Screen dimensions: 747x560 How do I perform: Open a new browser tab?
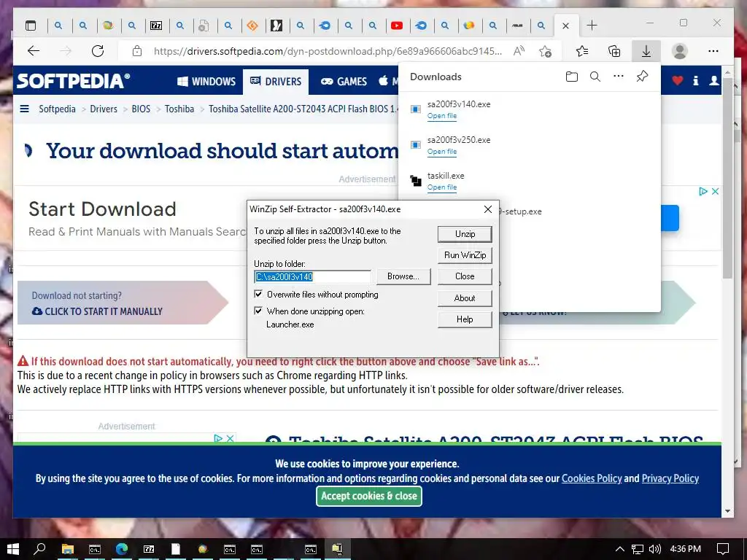coord(592,26)
